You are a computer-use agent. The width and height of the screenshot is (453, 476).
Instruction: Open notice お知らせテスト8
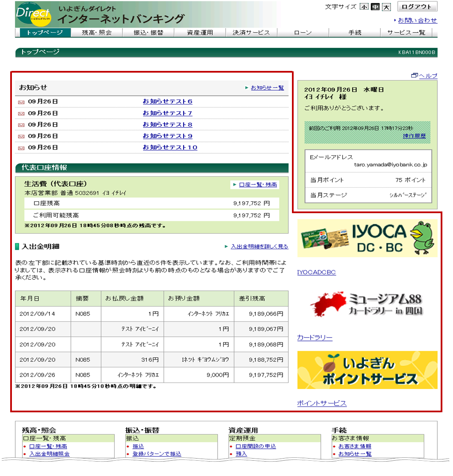point(167,124)
